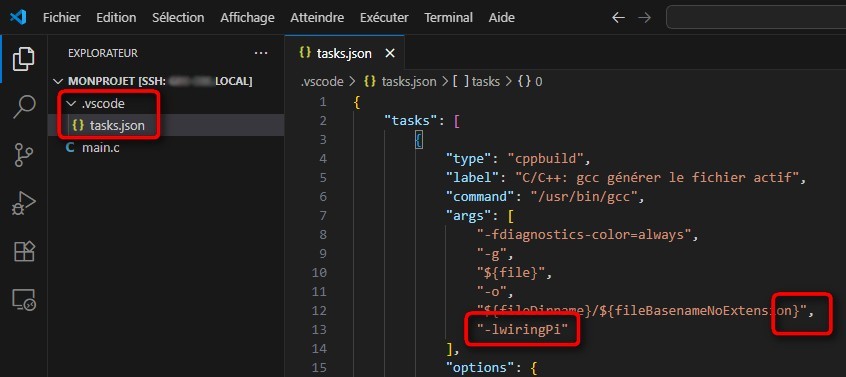
Task: Open the Explorer view in activity bar
Action: (24, 58)
